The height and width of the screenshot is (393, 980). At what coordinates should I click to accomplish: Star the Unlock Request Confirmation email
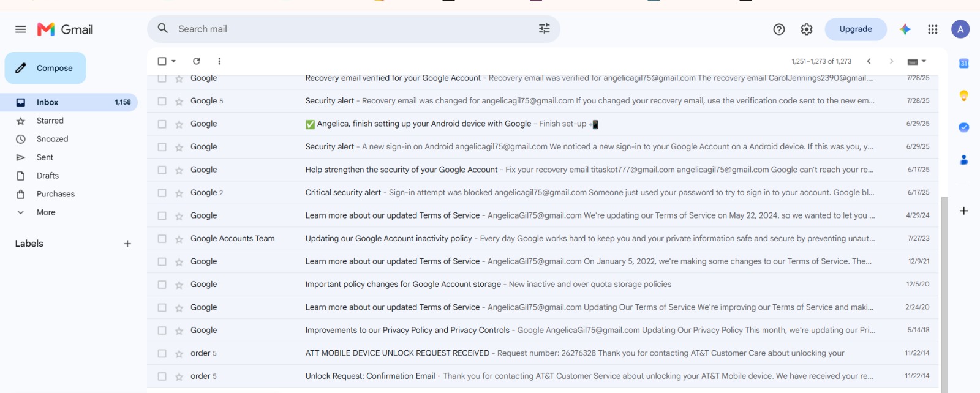(x=179, y=376)
